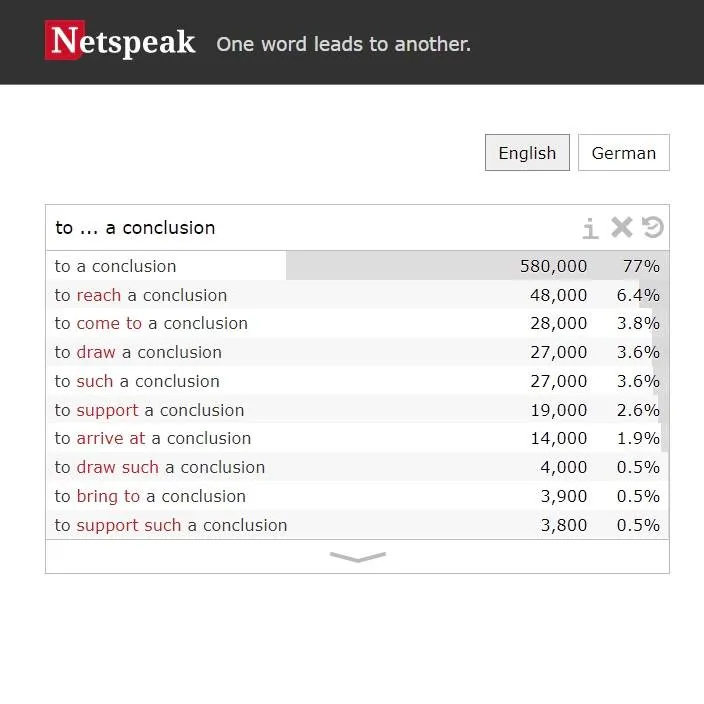Expand the "to come to a conclusion" row
The height and width of the screenshot is (704, 704).
pyautogui.click(x=151, y=323)
